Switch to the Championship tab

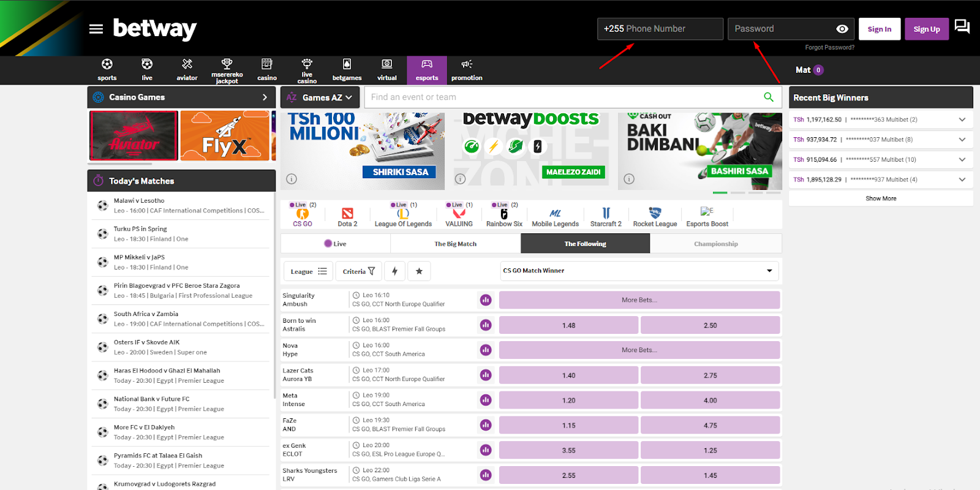click(x=716, y=244)
